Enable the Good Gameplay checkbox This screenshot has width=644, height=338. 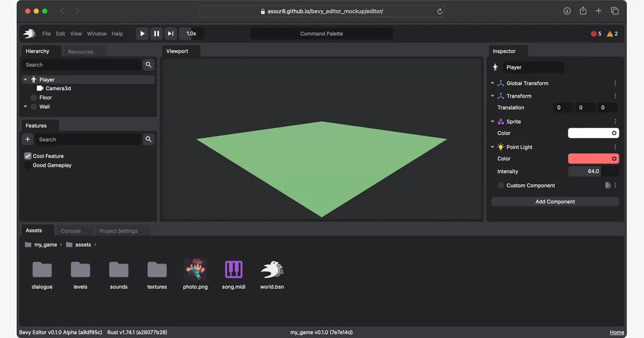pos(28,165)
